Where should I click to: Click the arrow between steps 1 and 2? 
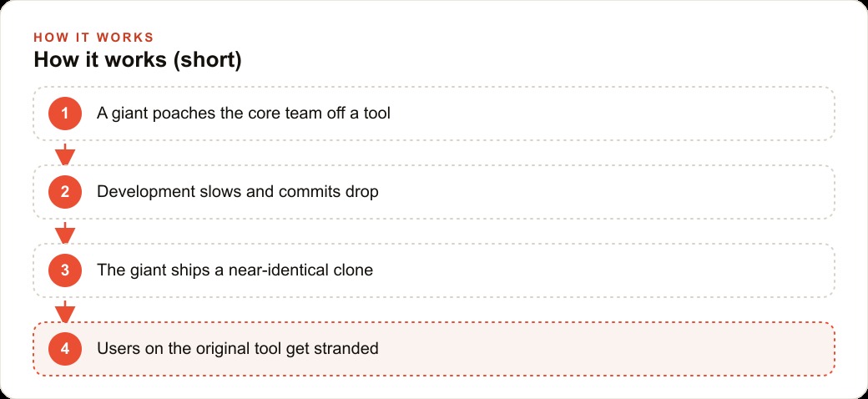(x=65, y=154)
